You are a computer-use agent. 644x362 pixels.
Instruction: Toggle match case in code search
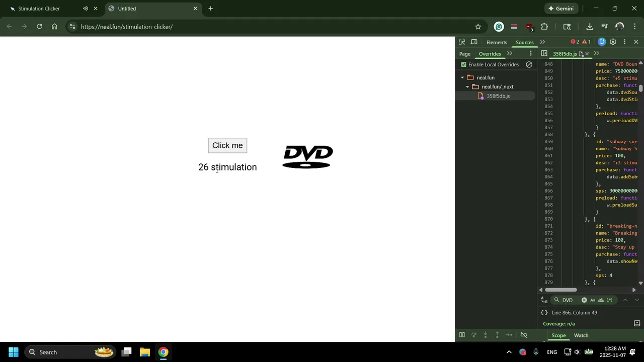593,300
